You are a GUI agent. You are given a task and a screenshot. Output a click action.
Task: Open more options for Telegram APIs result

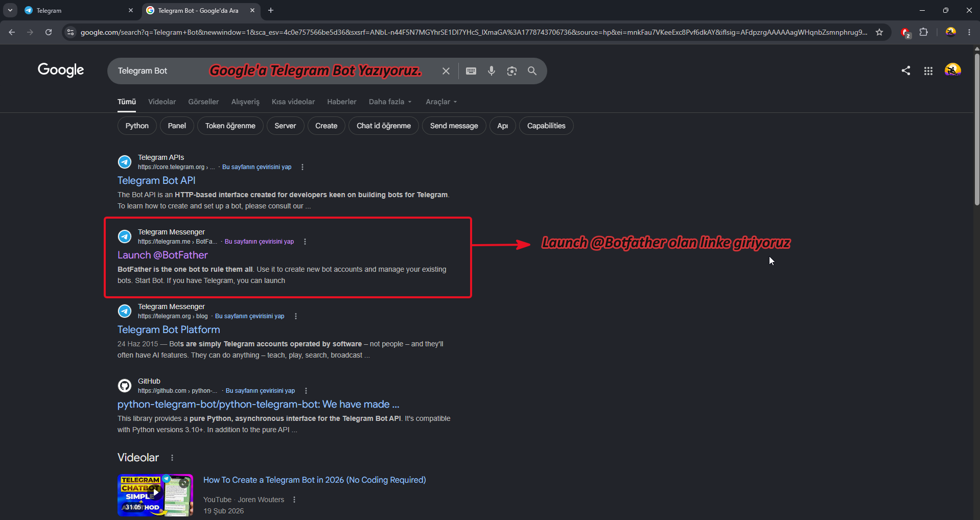[x=302, y=167]
